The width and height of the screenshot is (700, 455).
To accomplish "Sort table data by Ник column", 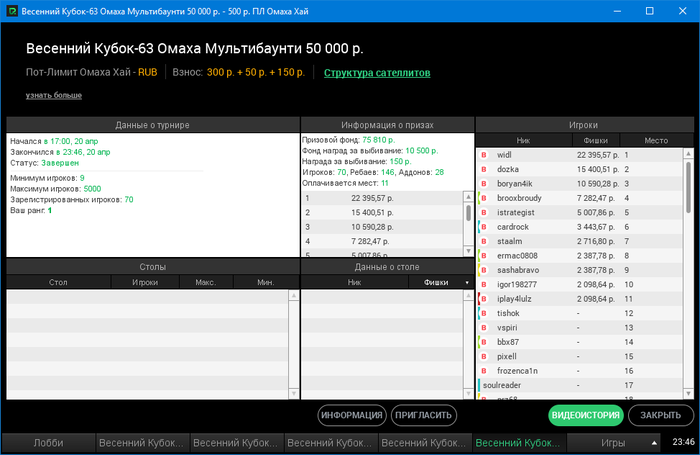I will pos(354,282).
